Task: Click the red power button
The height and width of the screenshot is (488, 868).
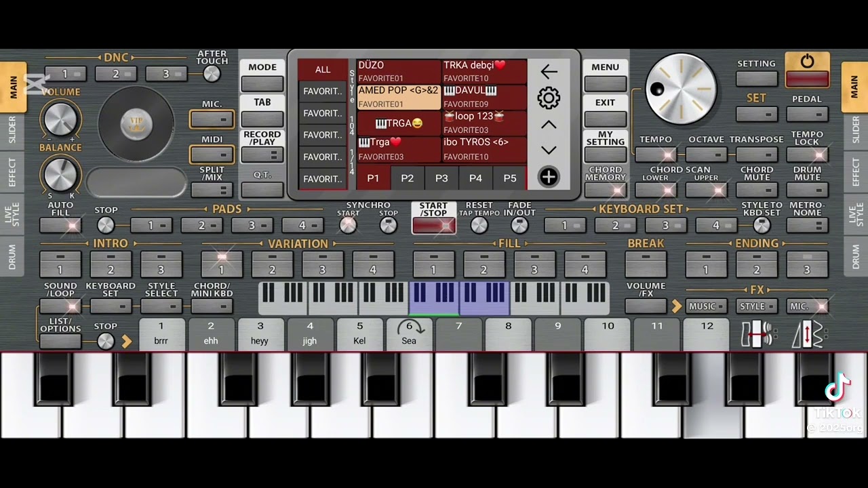Action: pyautogui.click(x=807, y=70)
